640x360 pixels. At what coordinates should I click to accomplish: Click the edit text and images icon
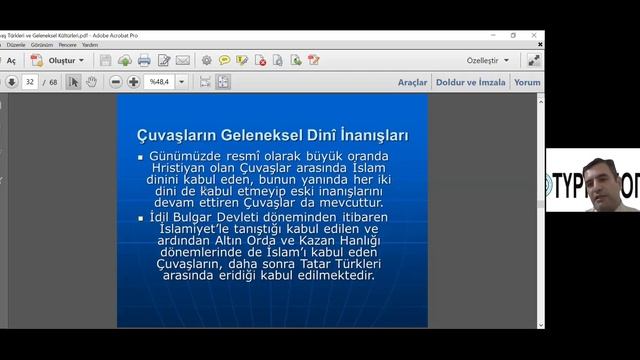(x=164, y=60)
